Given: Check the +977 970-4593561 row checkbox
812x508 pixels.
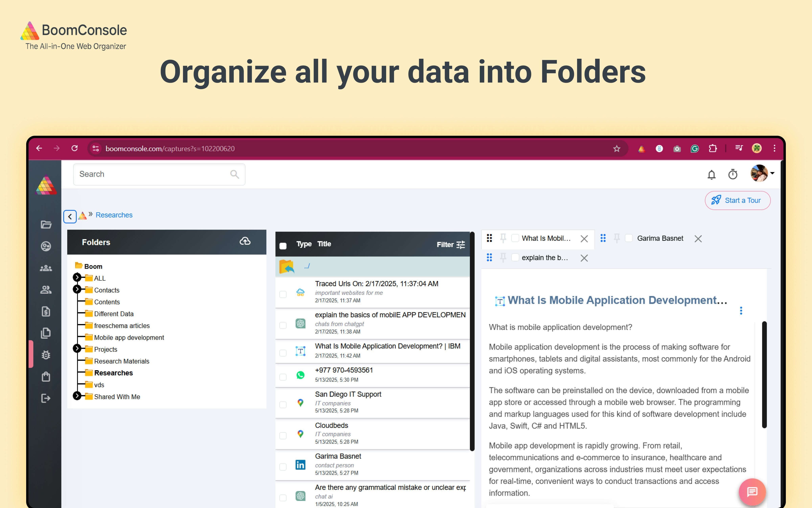Looking at the screenshot, I should 283,377.
